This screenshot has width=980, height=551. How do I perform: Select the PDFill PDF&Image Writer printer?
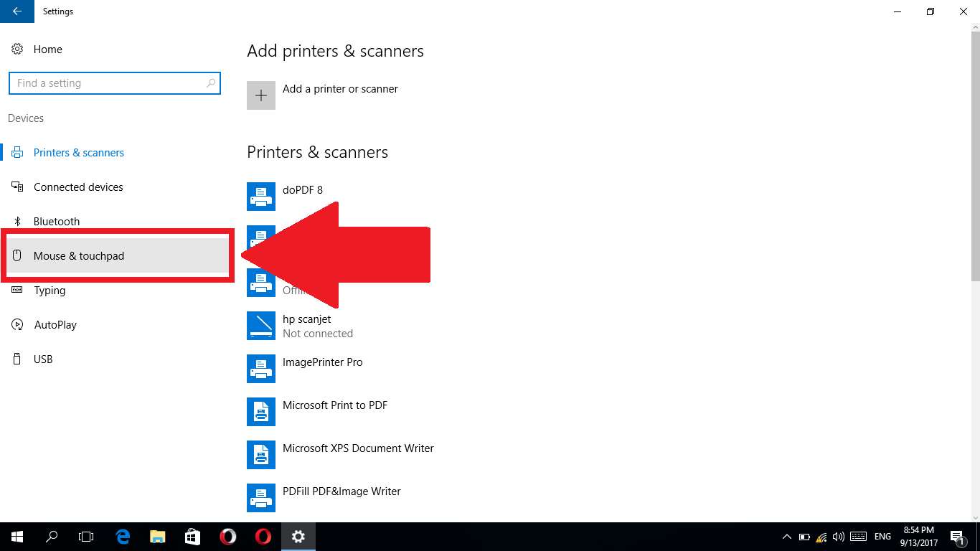click(x=324, y=498)
